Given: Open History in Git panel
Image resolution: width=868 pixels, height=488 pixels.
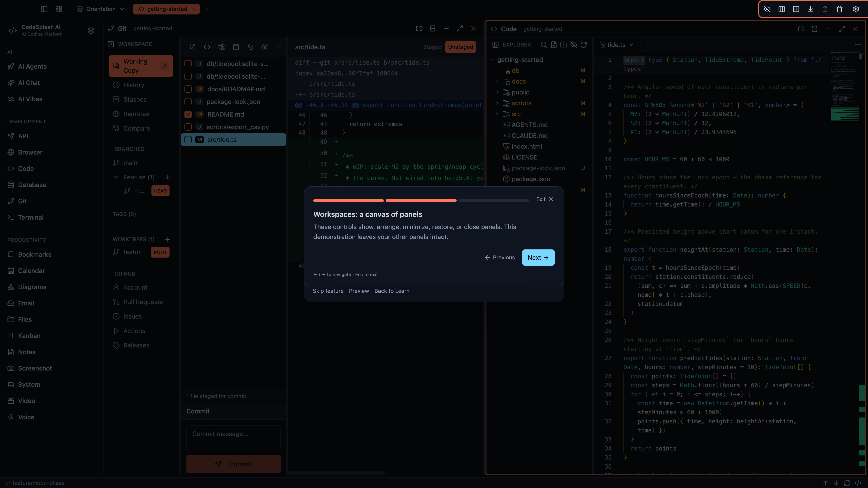Looking at the screenshot, I should coord(133,85).
